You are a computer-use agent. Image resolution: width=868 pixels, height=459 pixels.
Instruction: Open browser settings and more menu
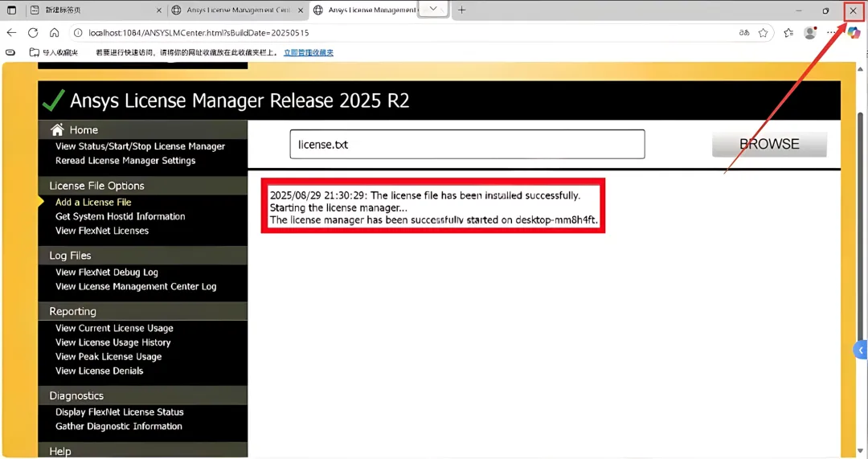pos(831,33)
